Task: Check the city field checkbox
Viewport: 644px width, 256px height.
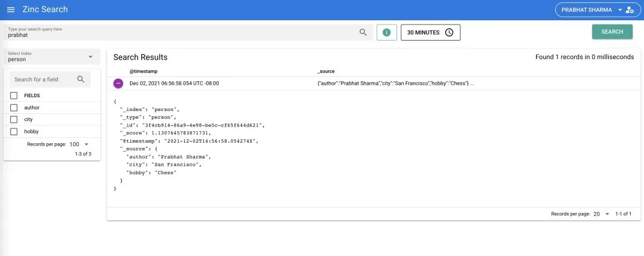Action: [14, 119]
